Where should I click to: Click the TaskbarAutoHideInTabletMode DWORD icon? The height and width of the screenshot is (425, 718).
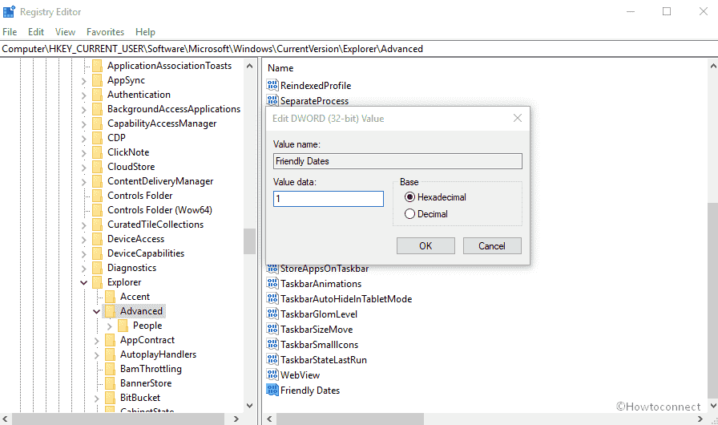(x=272, y=299)
